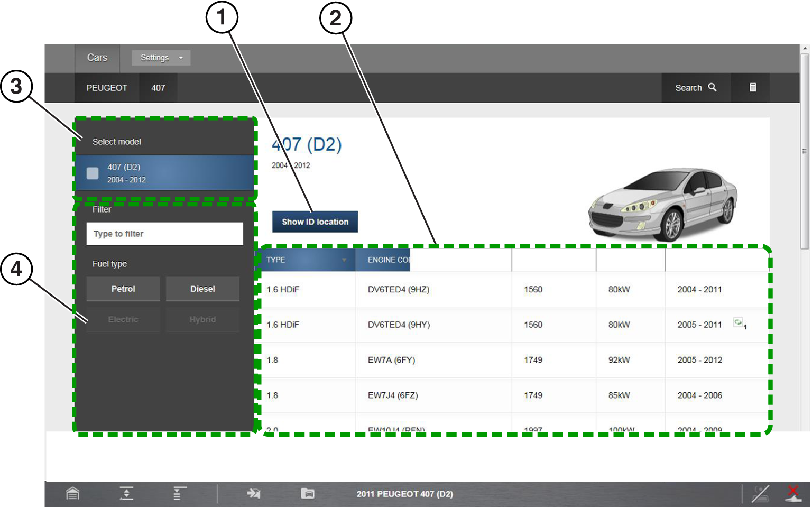Click the home garage icon in bottom bar
The width and height of the screenshot is (812, 507).
(72, 494)
